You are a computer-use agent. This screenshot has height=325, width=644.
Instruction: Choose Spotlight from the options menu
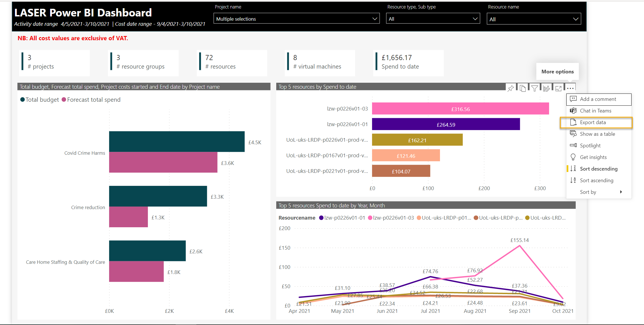click(599, 146)
